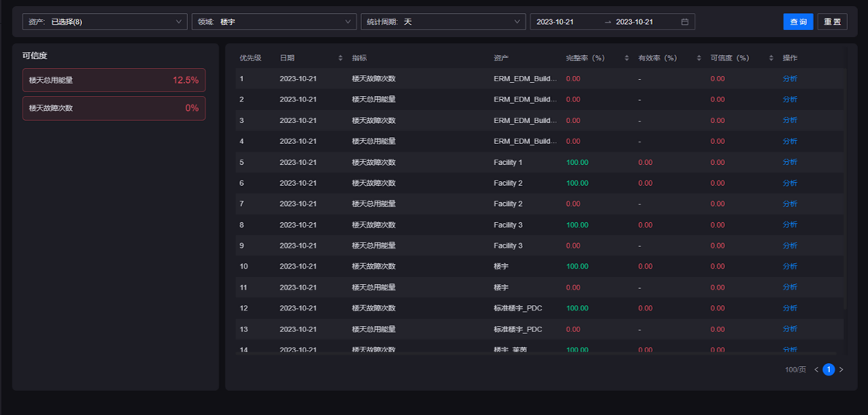Sort table by 日期 column
The height and width of the screenshot is (415, 868).
click(340, 58)
